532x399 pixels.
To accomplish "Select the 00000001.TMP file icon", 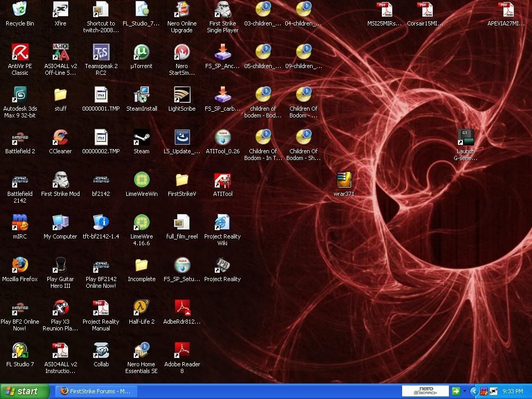I will click(101, 95).
